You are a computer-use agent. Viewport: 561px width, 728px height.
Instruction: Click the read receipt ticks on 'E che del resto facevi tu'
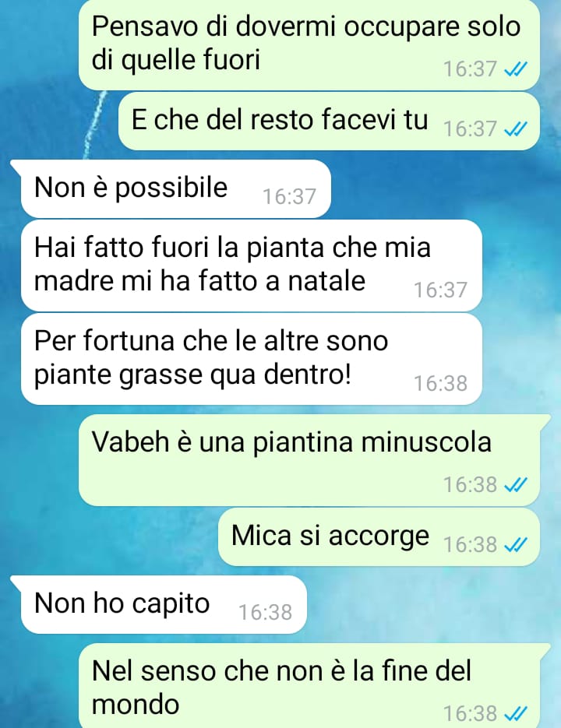pyautogui.click(x=516, y=128)
